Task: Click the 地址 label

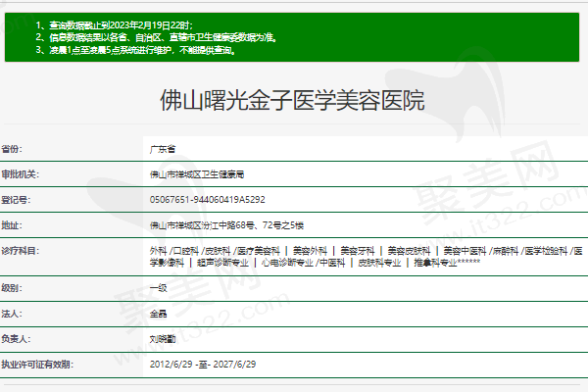Action: coord(12,225)
